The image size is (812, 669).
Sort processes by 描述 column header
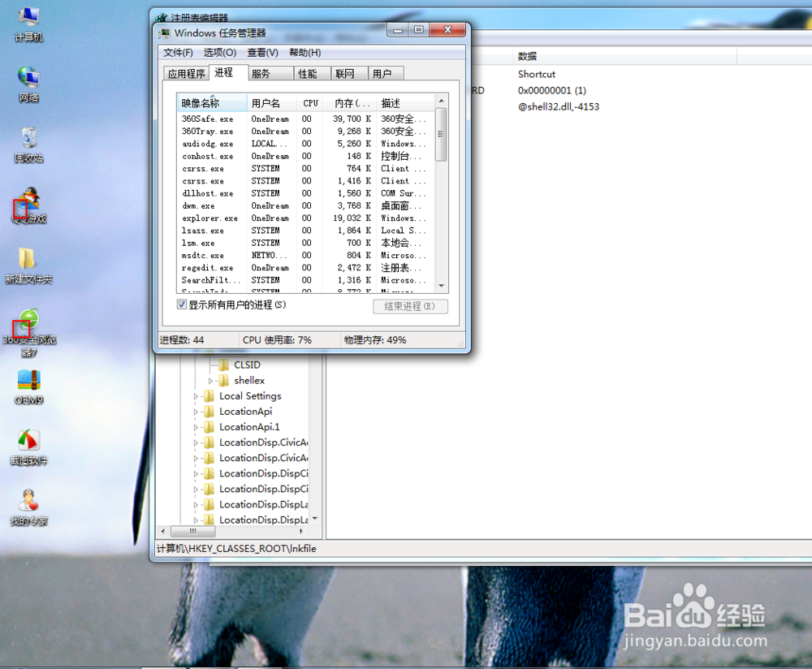tap(405, 103)
